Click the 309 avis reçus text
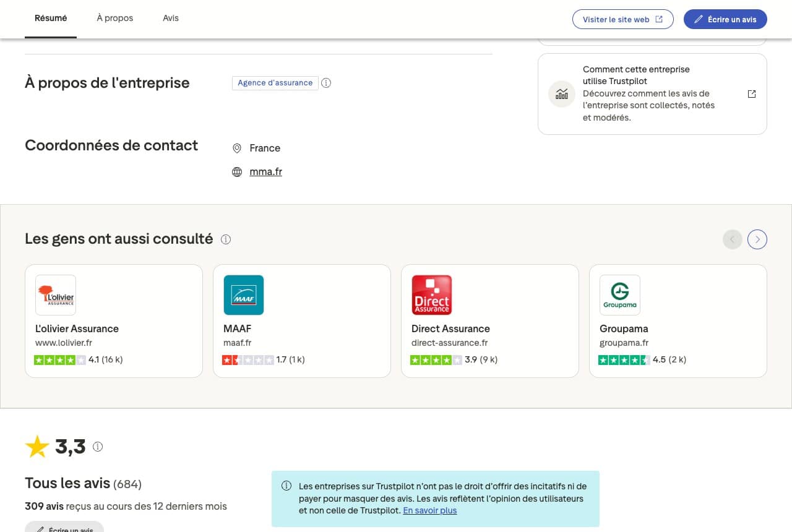 (126, 506)
